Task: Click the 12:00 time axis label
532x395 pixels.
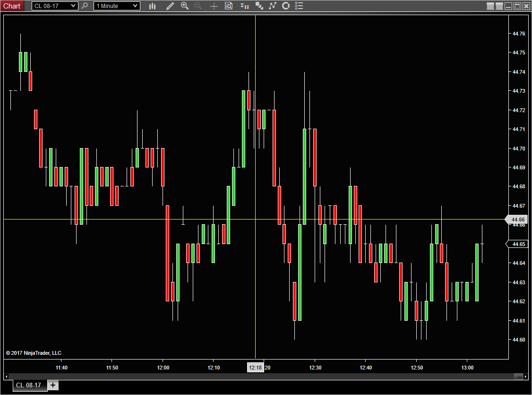Action: point(163,368)
